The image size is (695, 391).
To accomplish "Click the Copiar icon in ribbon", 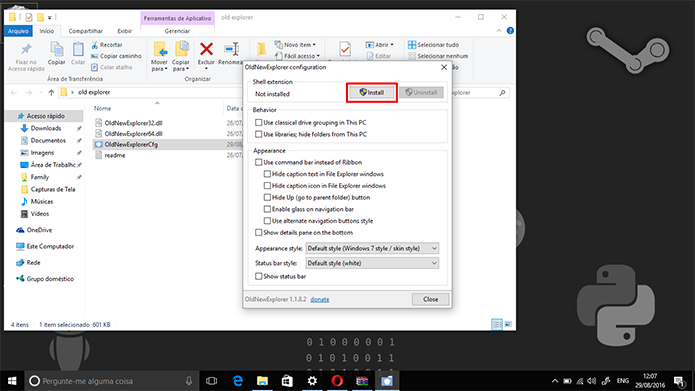I will [x=57, y=50].
